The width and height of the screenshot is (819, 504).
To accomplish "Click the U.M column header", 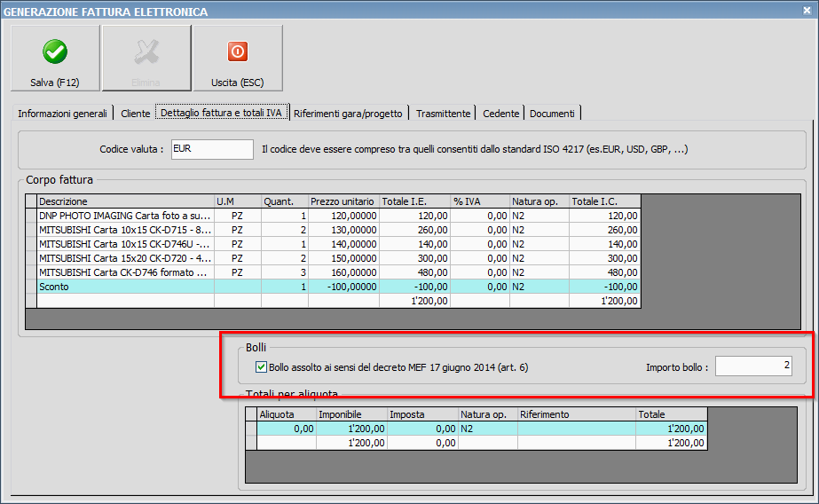I will pyautogui.click(x=238, y=201).
